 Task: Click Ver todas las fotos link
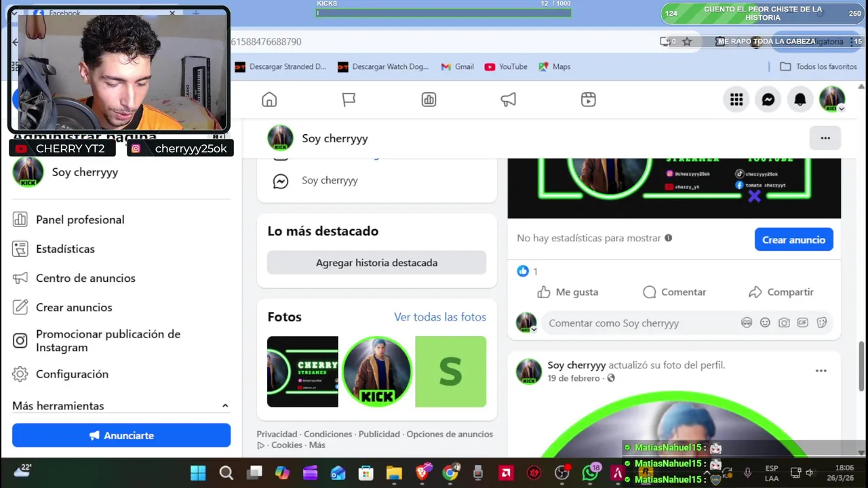pos(440,317)
